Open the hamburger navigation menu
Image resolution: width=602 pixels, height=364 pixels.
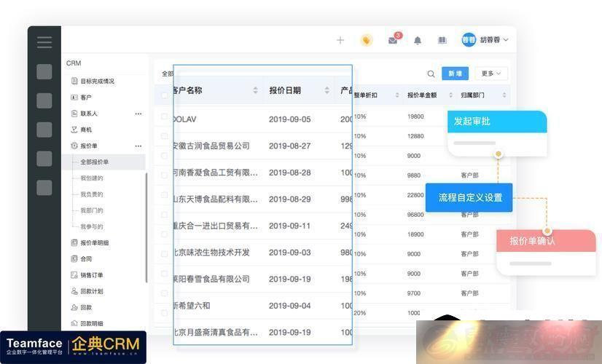click(x=44, y=41)
